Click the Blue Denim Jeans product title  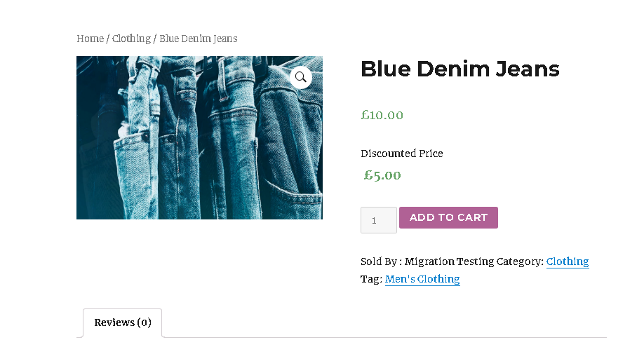click(x=459, y=69)
